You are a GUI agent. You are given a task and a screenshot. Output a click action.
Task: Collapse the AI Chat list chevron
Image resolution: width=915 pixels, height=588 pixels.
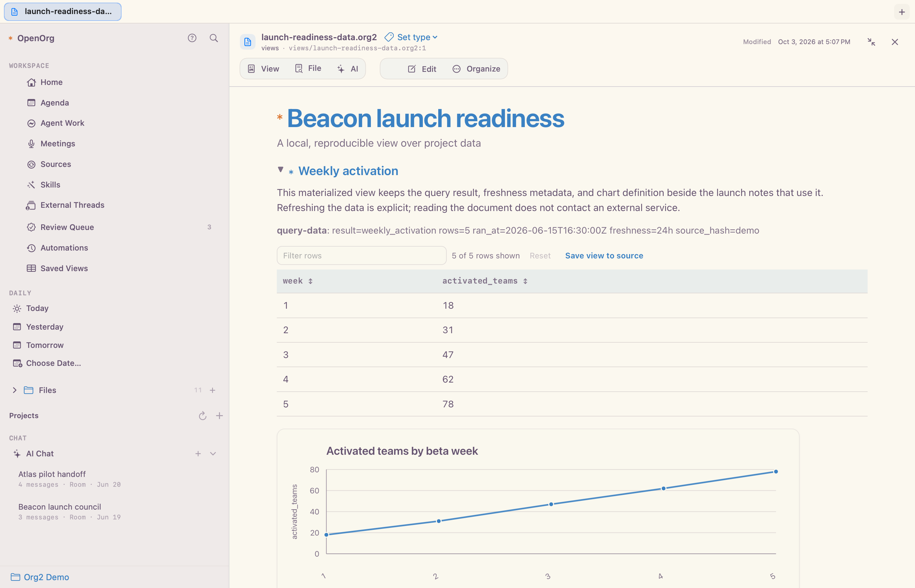click(x=213, y=454)
